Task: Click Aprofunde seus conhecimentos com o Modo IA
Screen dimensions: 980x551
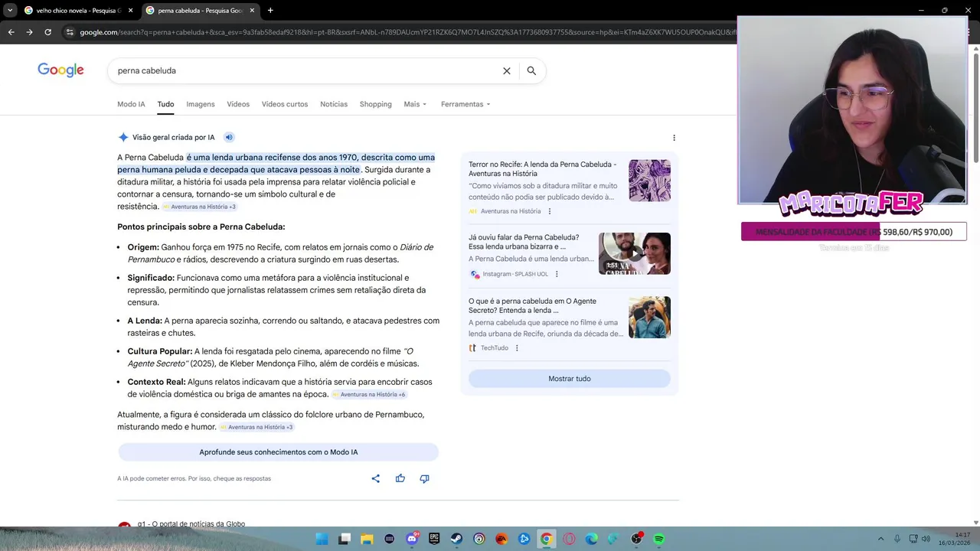Action: tap(279, 452)
